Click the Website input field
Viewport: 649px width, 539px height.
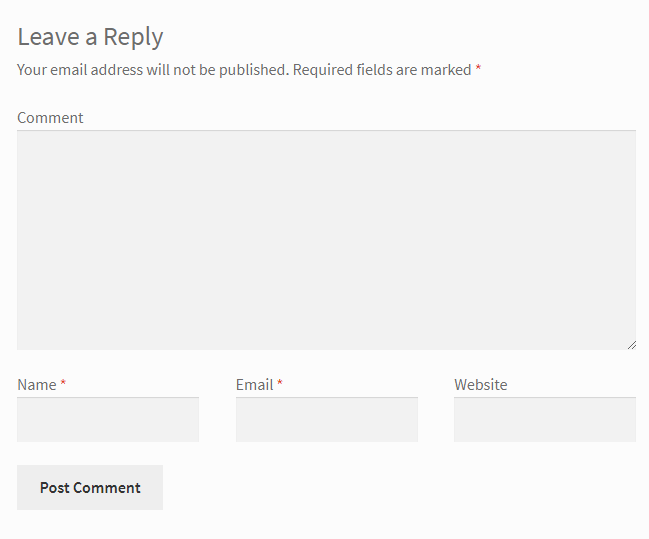click(x=545, y=419)
